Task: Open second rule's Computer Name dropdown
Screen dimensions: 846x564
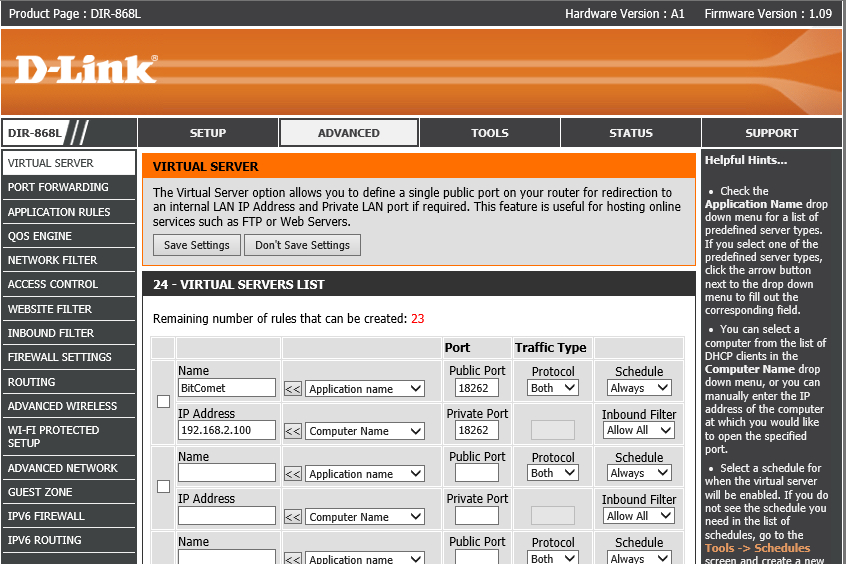Action: click(365, 517)
